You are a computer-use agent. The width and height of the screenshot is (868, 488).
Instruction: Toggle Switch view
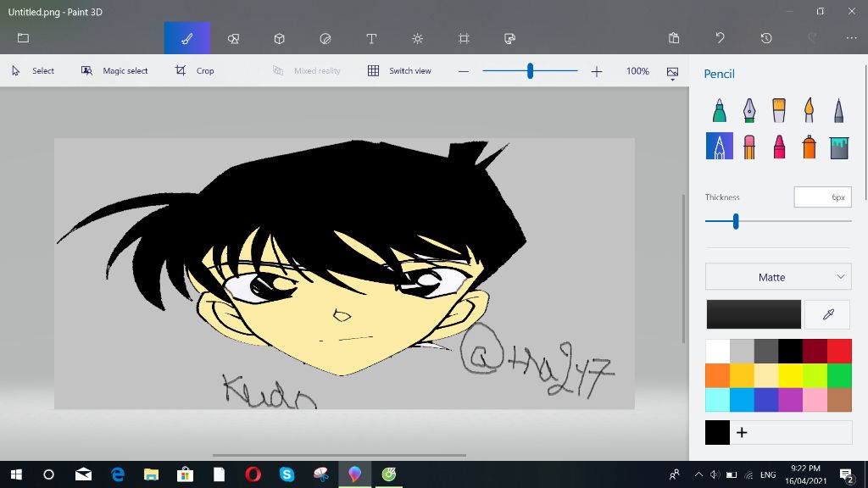pyautogui.click(x=399, y=71)
